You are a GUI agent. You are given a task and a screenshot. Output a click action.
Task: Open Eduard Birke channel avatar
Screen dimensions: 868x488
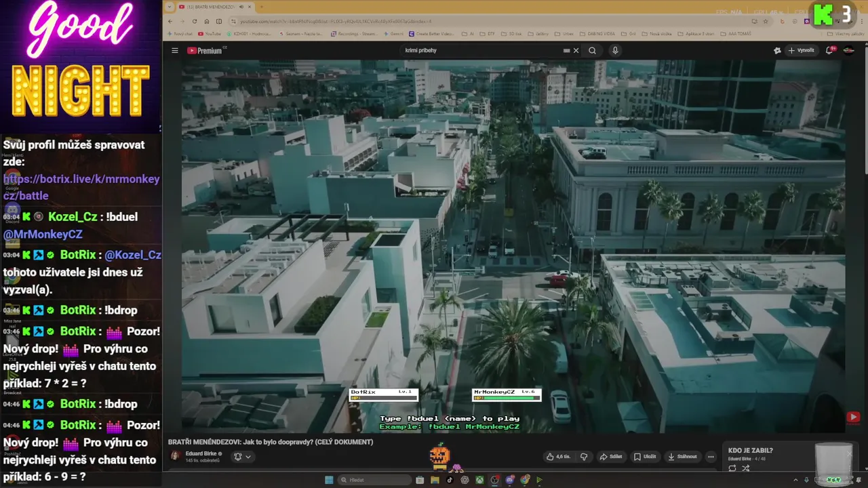point(175,456)
